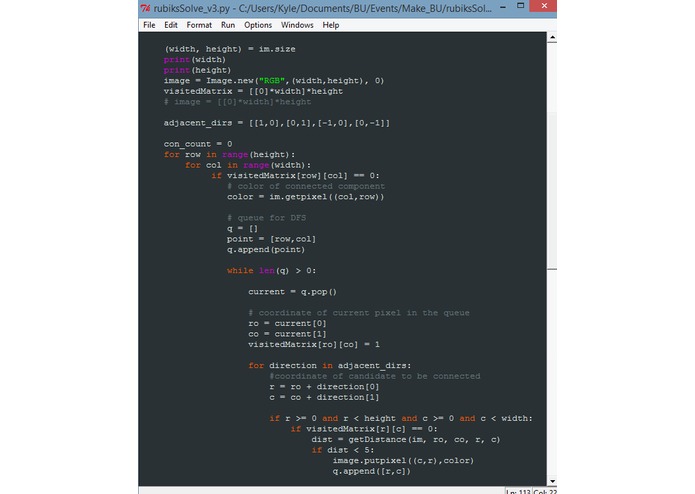Click the IDLE Tk icon in title bar
Viewport: 695px width, 494px height.
click(x=145, y=8)
